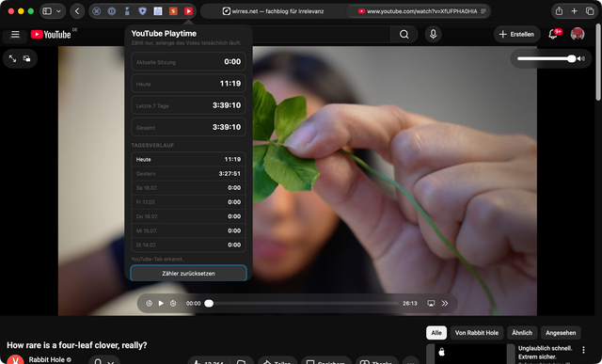This screenshot has height=364, width=602.
Task: Select the Von Rabbit Hole filter chip
Action: coord(477,333)
